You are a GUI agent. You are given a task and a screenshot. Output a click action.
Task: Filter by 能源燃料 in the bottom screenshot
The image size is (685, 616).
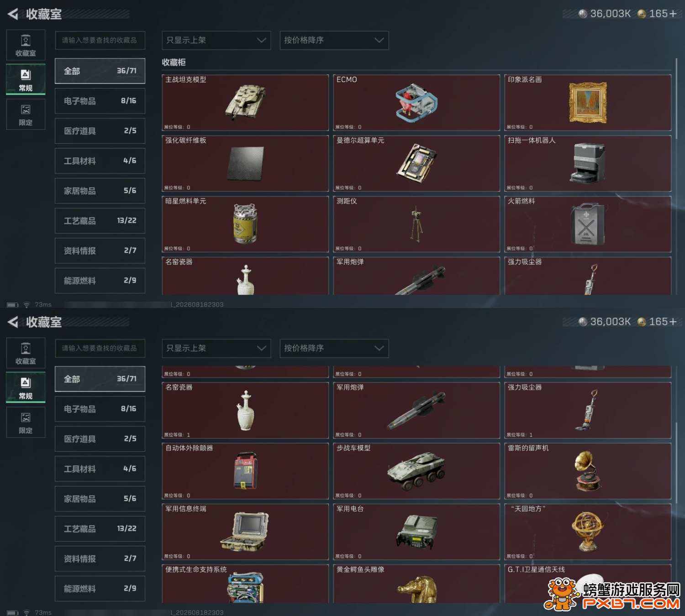click(x=100, y=589)
